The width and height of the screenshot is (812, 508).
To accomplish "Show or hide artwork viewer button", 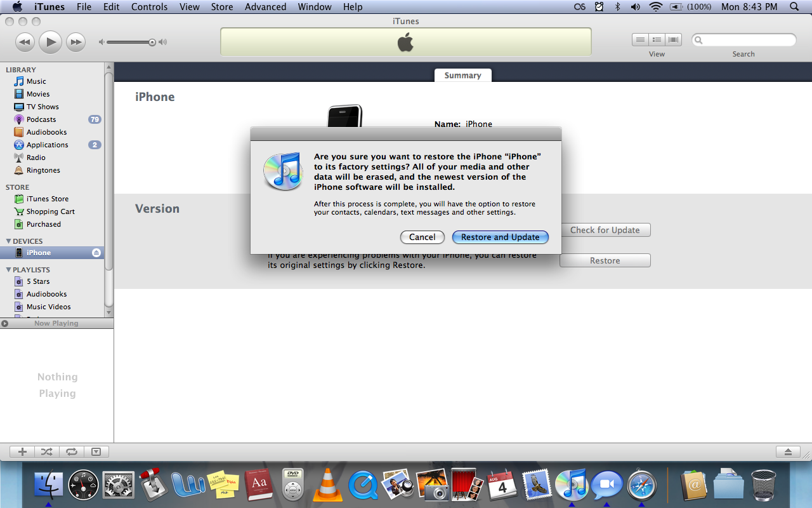I will click(x=96, y=452).
